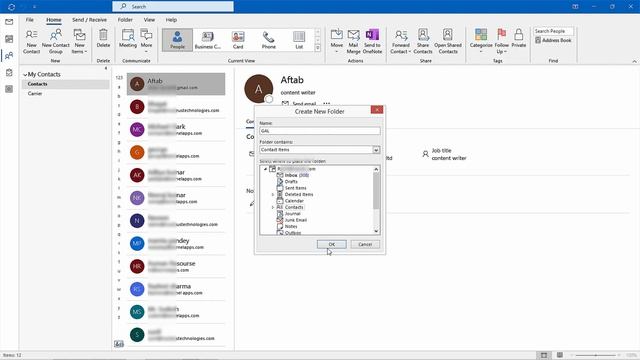Open the New Items ribbon menu
Viewport: 640px width, 360px height.
tap(80, 41)
